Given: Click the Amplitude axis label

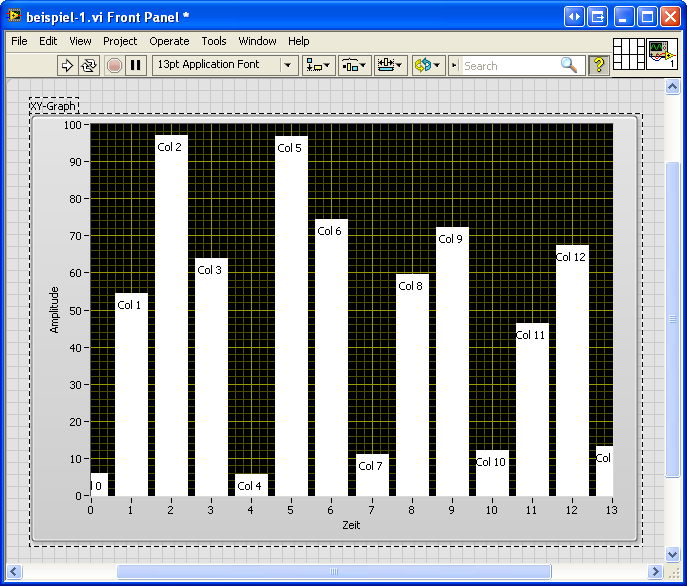Looking at the screenshot, I should pyautogui.click(x=54, y=310).
